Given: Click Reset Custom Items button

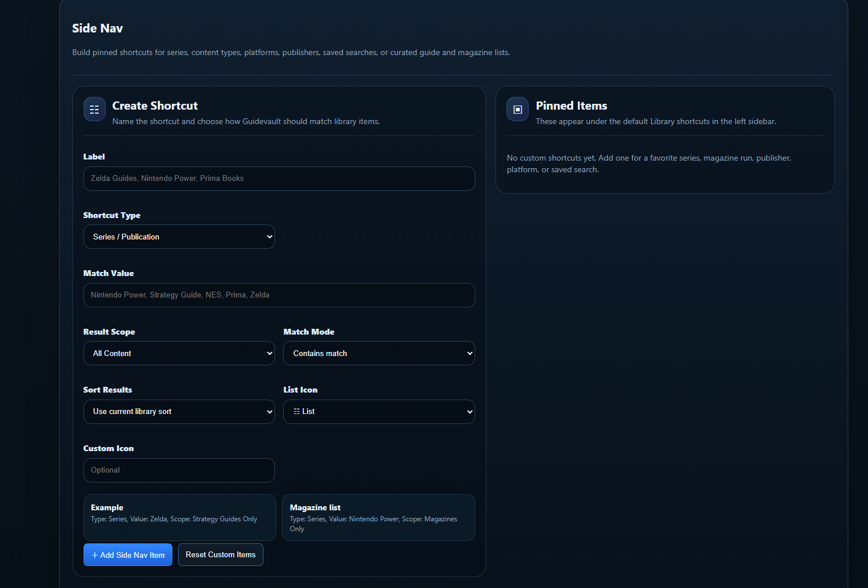Looking at the screenshot, I should click(220, 555).
